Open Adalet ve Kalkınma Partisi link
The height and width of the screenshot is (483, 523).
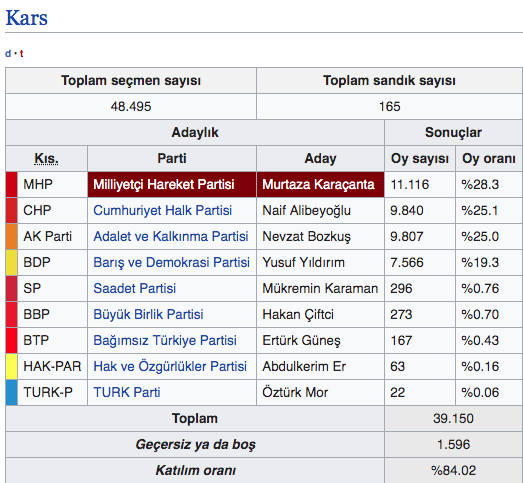tap(171, 236)
